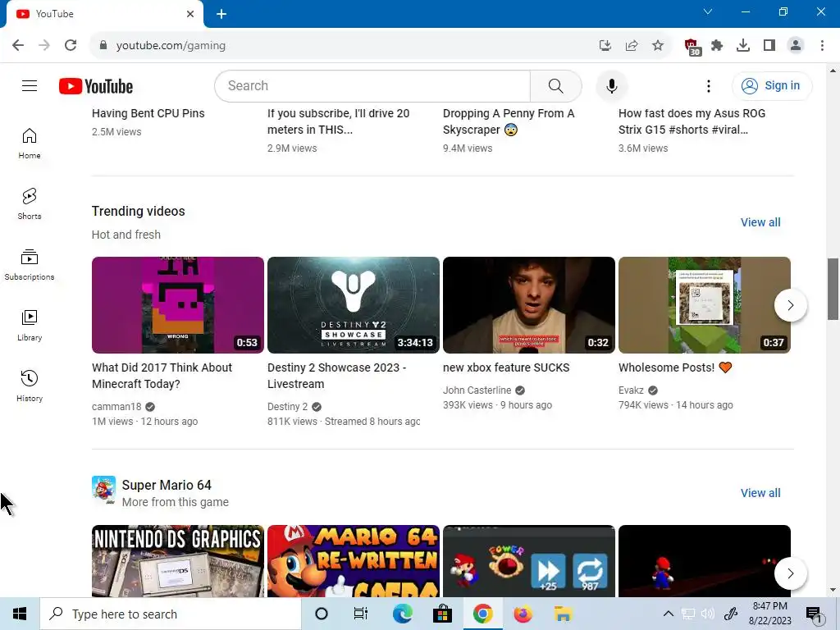The height and width of the screenshot is (630, 840).
Task: Go back with browser back arrow
Action: point(18,46)
